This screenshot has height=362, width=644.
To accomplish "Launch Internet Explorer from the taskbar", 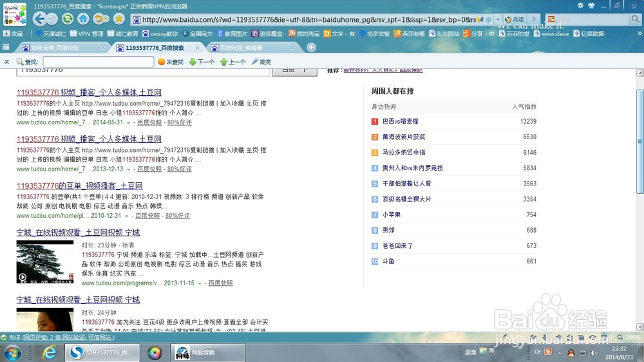I will 50,352.
